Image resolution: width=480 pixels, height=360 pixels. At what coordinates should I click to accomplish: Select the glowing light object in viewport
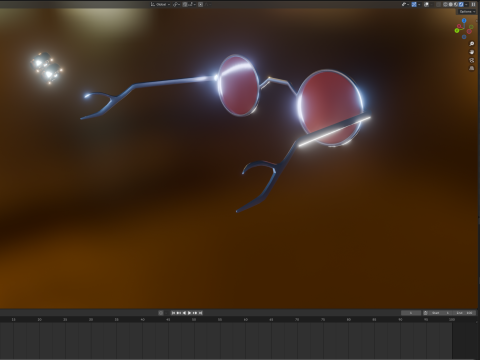[x=46, y=68]
